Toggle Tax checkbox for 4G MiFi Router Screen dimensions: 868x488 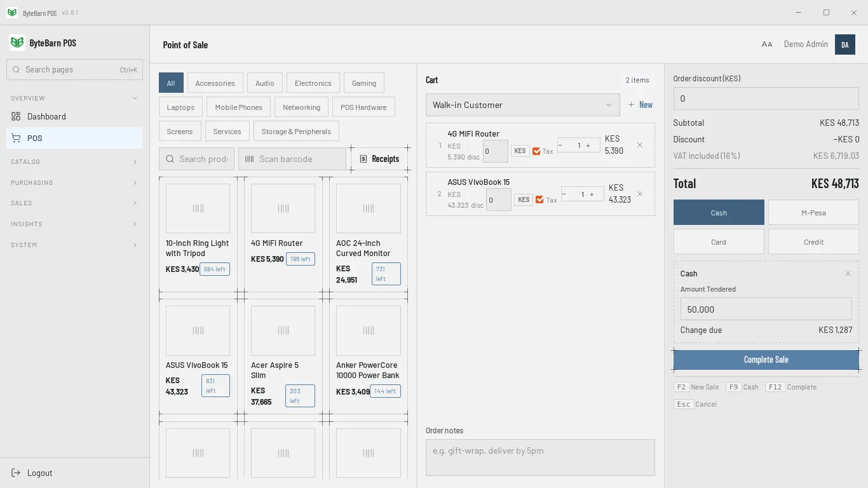click(x=536, y=151)
